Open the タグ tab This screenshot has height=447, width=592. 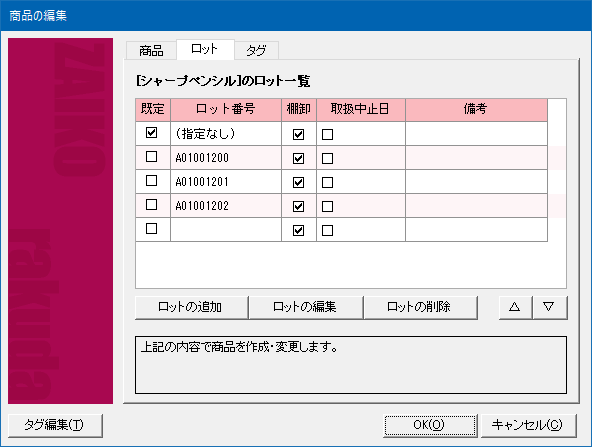click(x=256, y=51)
